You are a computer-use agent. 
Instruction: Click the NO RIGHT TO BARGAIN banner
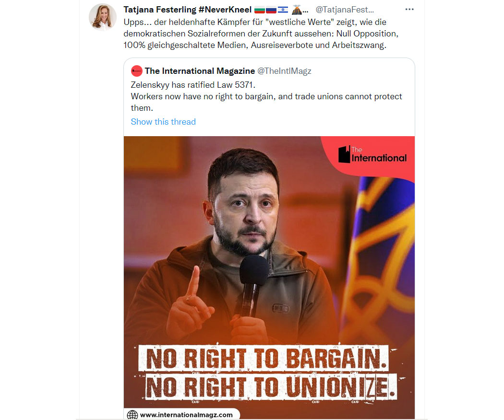click(x=264, y=358)
